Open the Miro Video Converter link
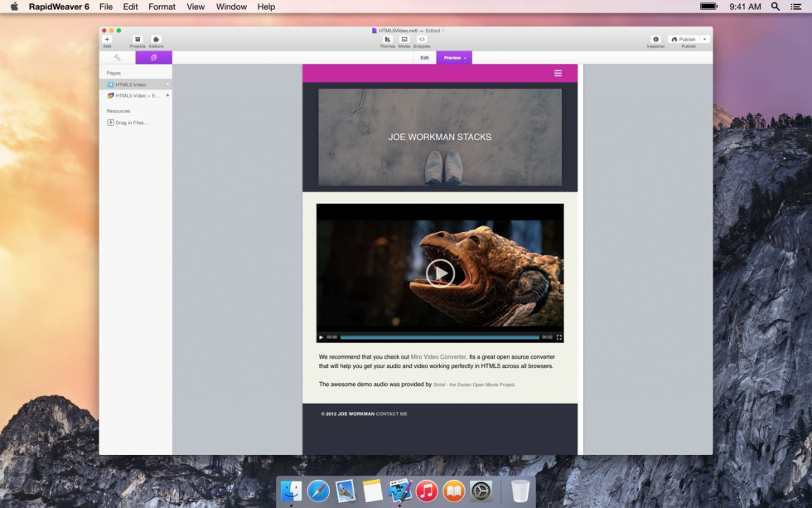The image size is (812, 508). click(x=438, y=357)
